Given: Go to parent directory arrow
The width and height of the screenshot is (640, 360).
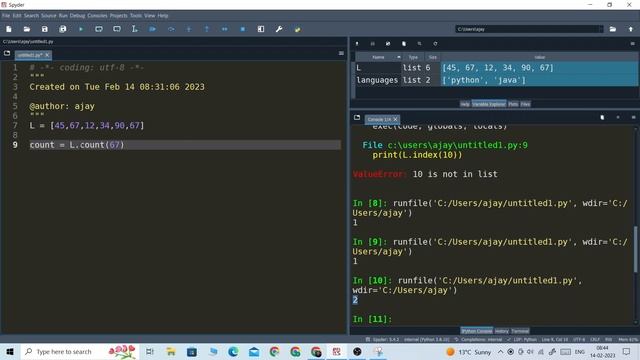Looking at the screenshot, I should click(631, 29).
